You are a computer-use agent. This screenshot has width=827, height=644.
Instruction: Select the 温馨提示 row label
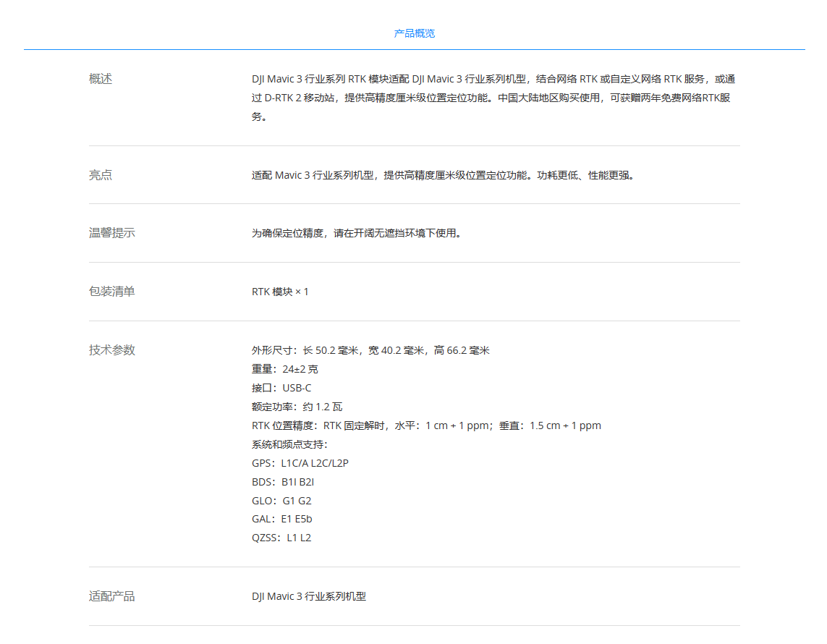click(x=111, y=233)
